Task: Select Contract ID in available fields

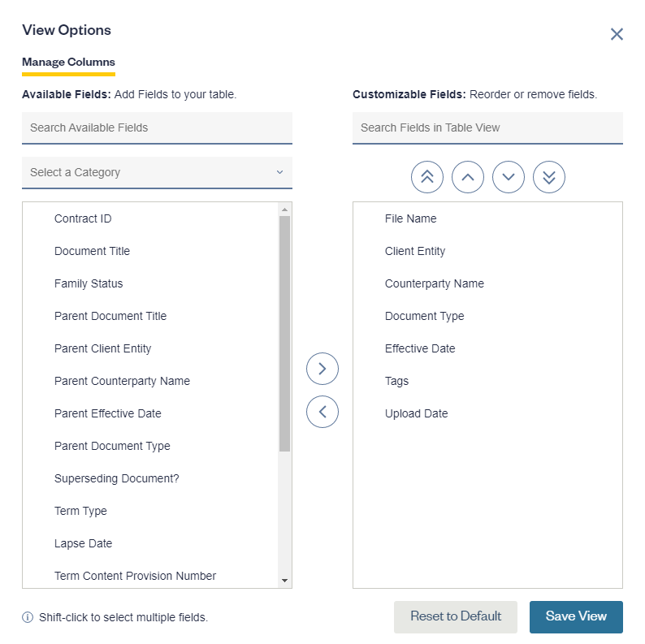Action: coord(83,218)
